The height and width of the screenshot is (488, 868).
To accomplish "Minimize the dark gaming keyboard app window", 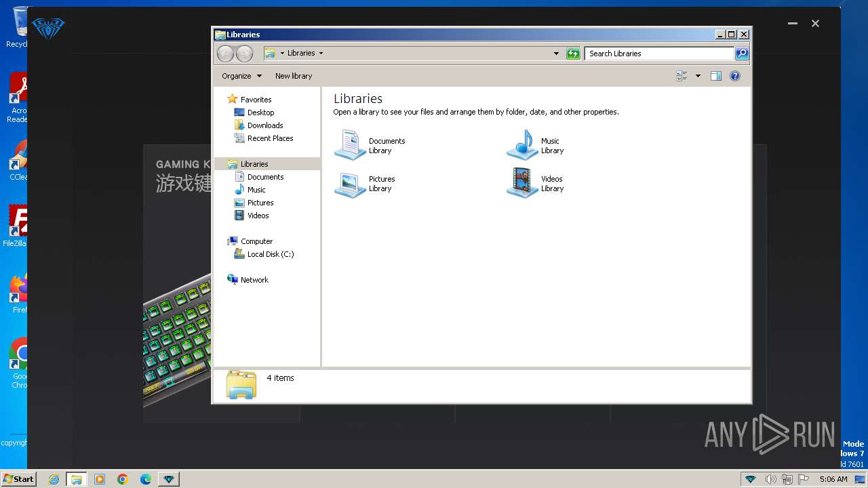I will pyautogui.click(x=793, y=24).
